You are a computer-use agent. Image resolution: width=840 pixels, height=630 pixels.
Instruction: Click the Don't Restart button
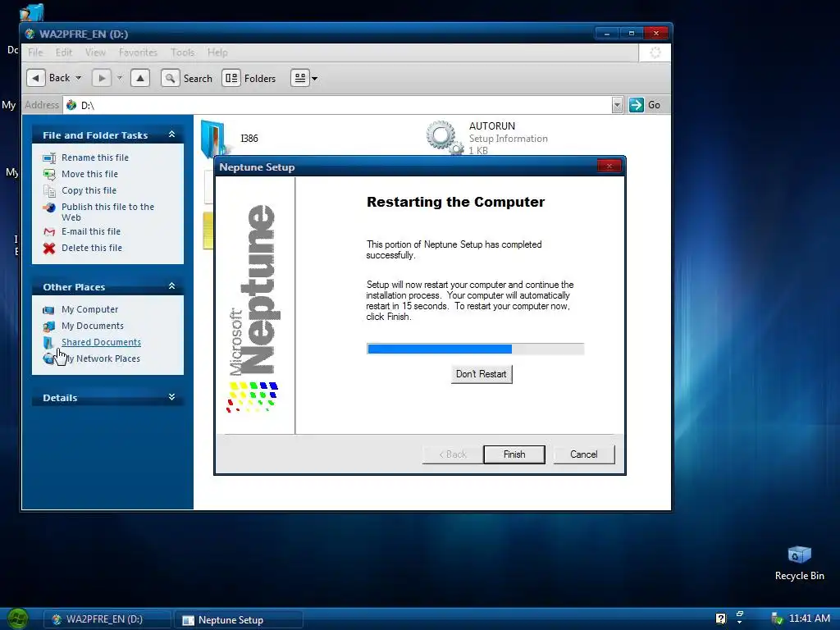(x=481, y=374)
